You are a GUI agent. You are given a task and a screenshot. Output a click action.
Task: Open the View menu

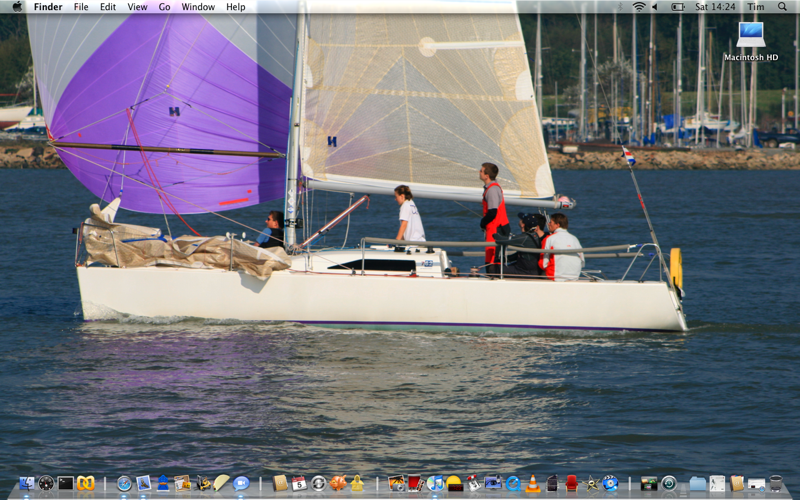137,7
